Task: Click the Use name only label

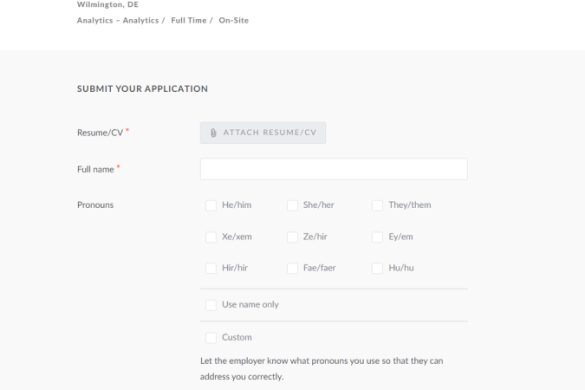Action: tap(250, 305)
